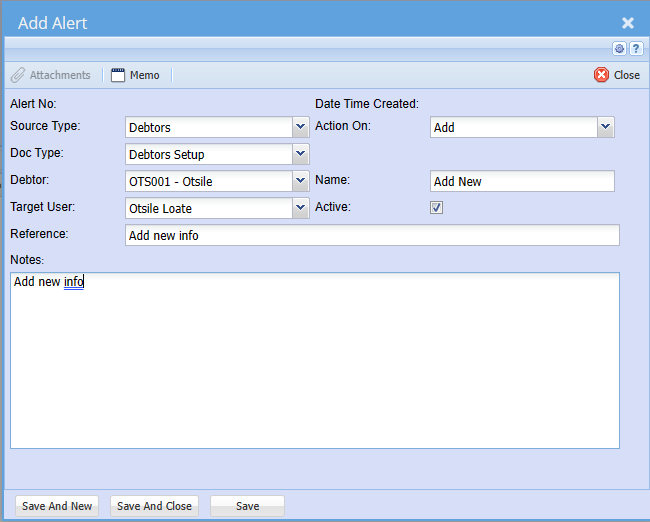Click the Add Alert title bar

pyautogui.click(x=300, y=23)
